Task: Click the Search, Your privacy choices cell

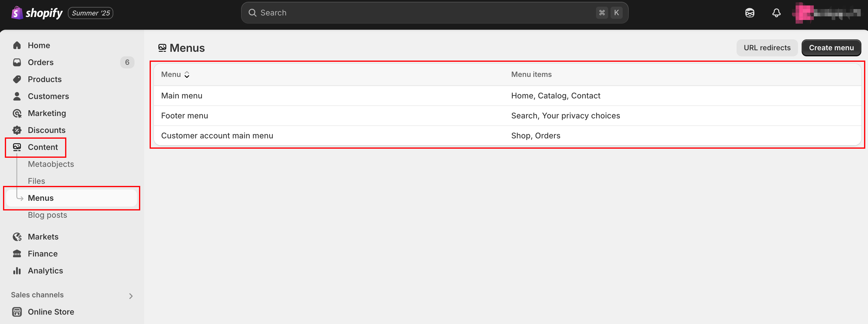Action: point(565,116)
